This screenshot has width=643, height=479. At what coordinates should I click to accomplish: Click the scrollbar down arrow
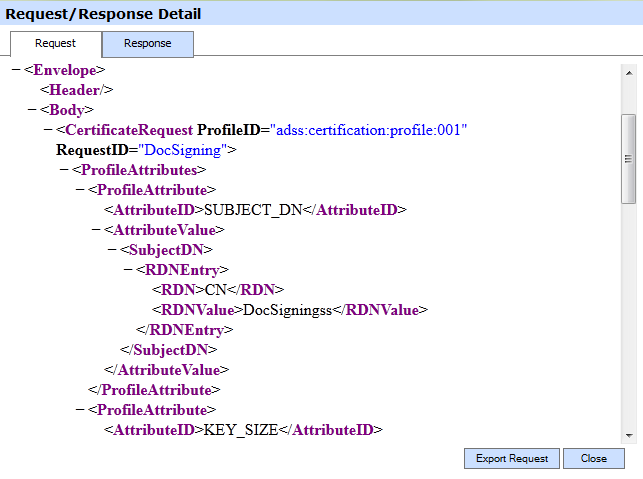(629, 435)
